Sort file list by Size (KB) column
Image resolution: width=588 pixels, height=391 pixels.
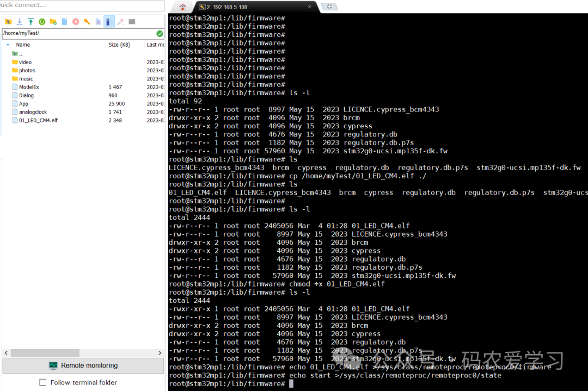pyautogui.click(x=119, y=45)
